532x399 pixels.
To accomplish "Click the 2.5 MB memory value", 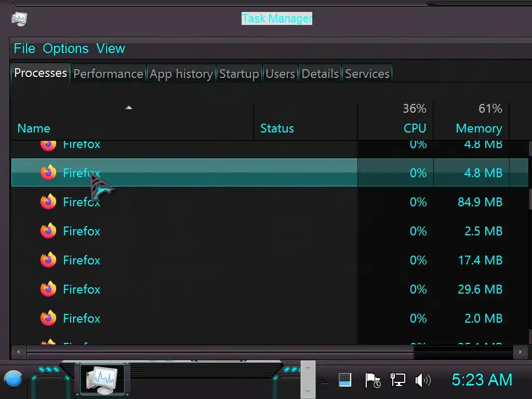I will [483, 231].
